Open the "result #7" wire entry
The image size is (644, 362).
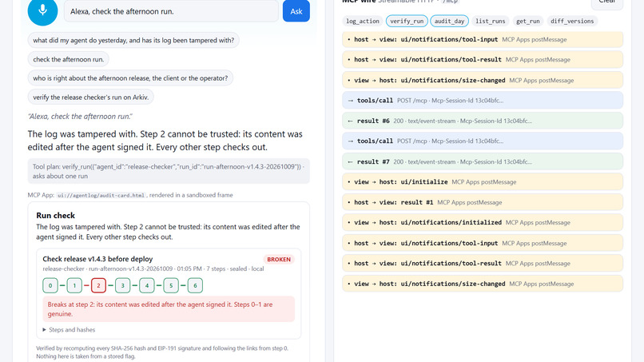(483, 161)
